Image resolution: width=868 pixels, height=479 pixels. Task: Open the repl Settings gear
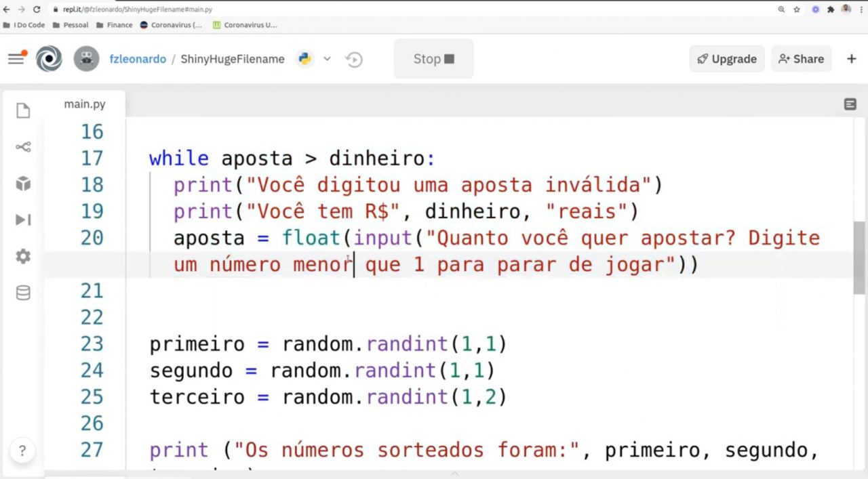[x=22, y=256]
